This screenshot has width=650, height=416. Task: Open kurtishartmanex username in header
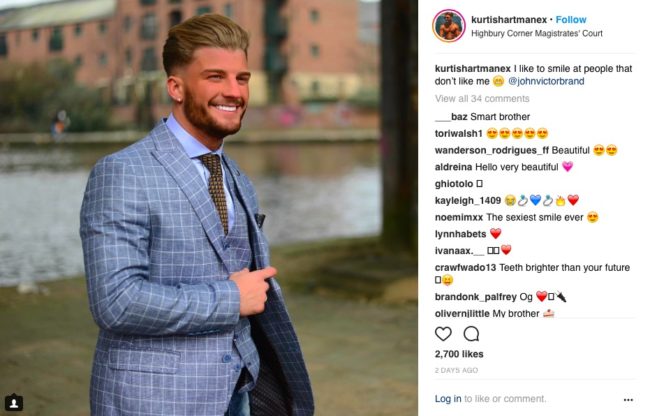(509, 19)
